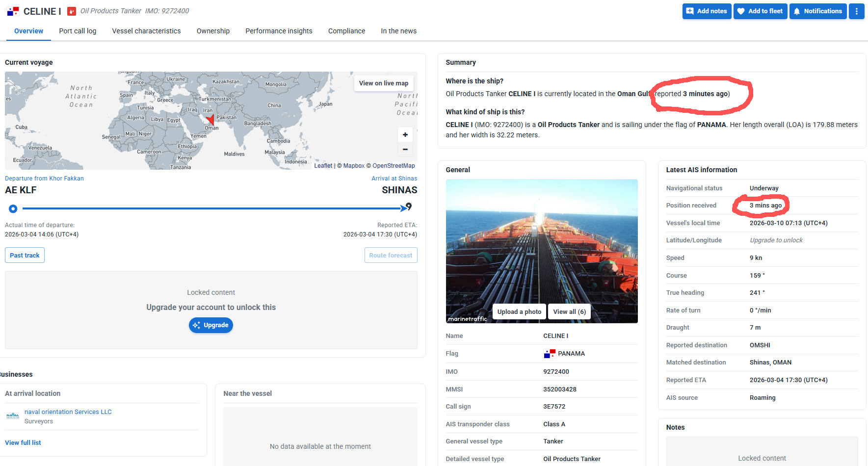The height and width of the screenshot is (466, 868).
Task: Switch to the Port call log tab
Action: click(78, 31)
